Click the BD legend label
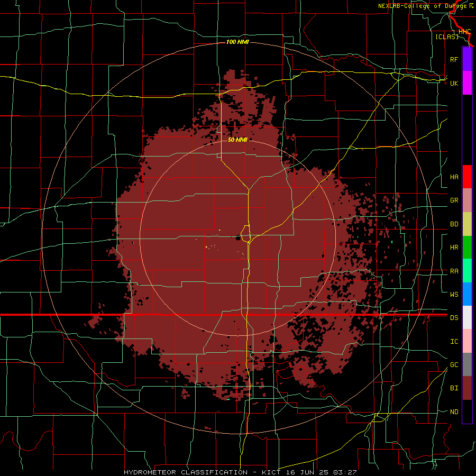This screenshot has height=476, width=476. [x=454, y=224]
